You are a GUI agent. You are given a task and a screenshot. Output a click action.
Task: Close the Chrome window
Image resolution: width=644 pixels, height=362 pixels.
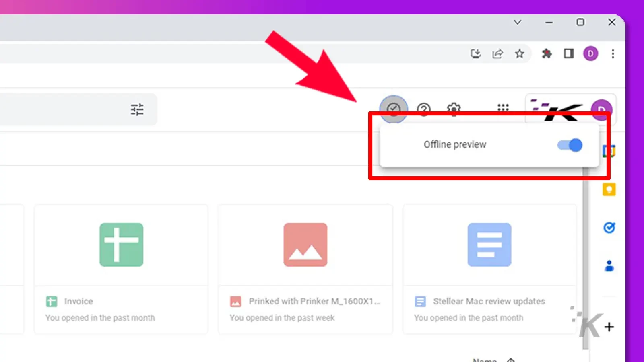pyautogui.click(x=612, y=22)
